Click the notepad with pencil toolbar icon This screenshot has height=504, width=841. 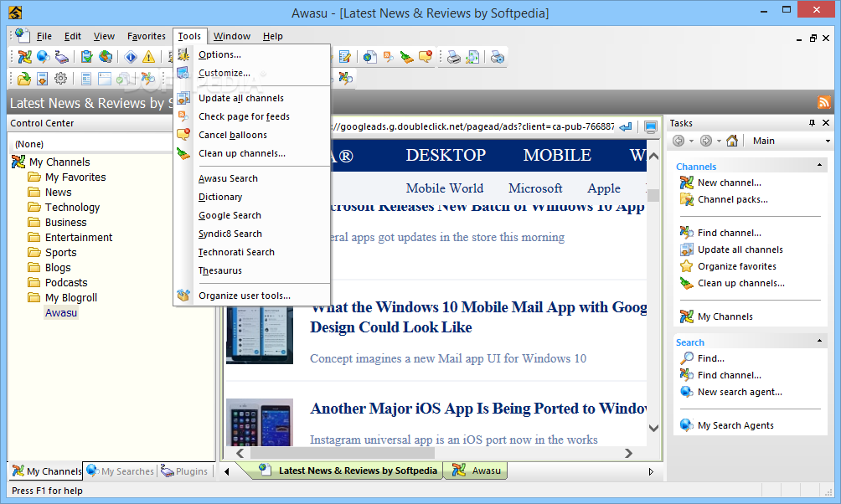pyautogui.click(x=345, y=56)
